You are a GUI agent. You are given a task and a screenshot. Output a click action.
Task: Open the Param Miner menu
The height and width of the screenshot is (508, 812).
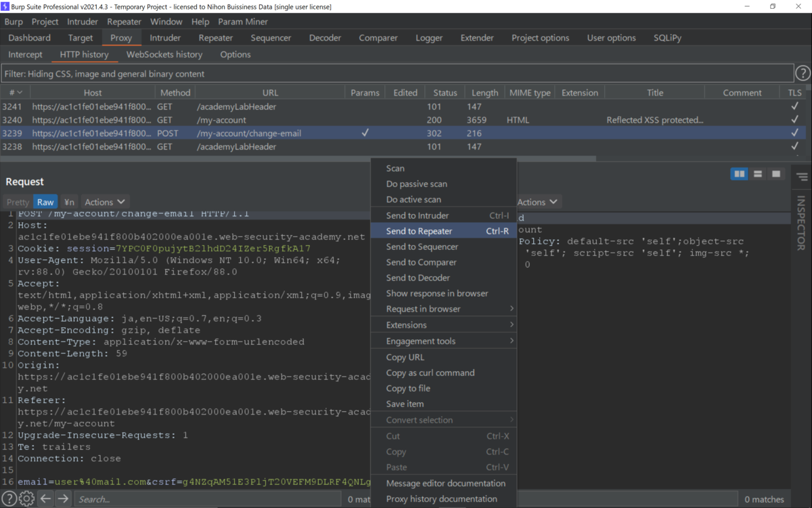(x=243, y=22)
